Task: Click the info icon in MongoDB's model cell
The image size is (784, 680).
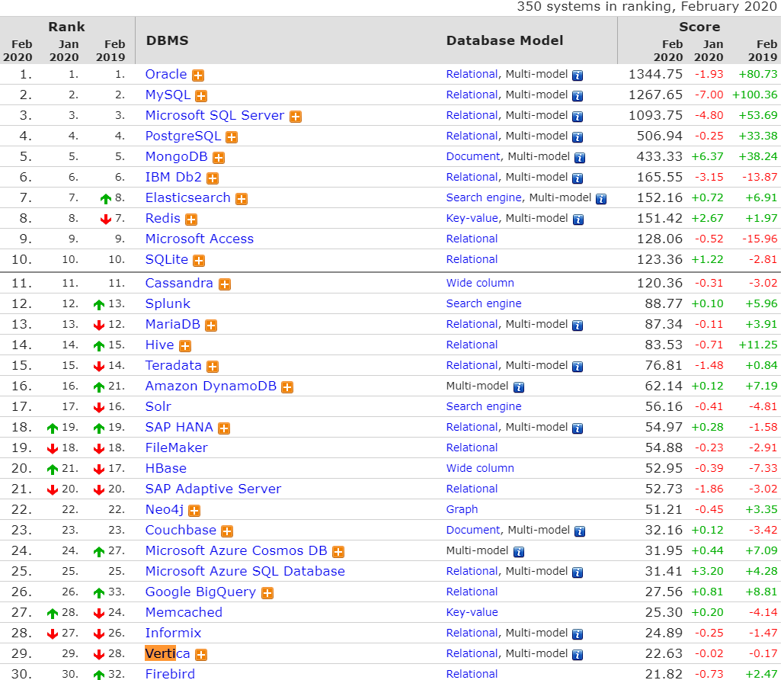Action: (x=580, y=158)
